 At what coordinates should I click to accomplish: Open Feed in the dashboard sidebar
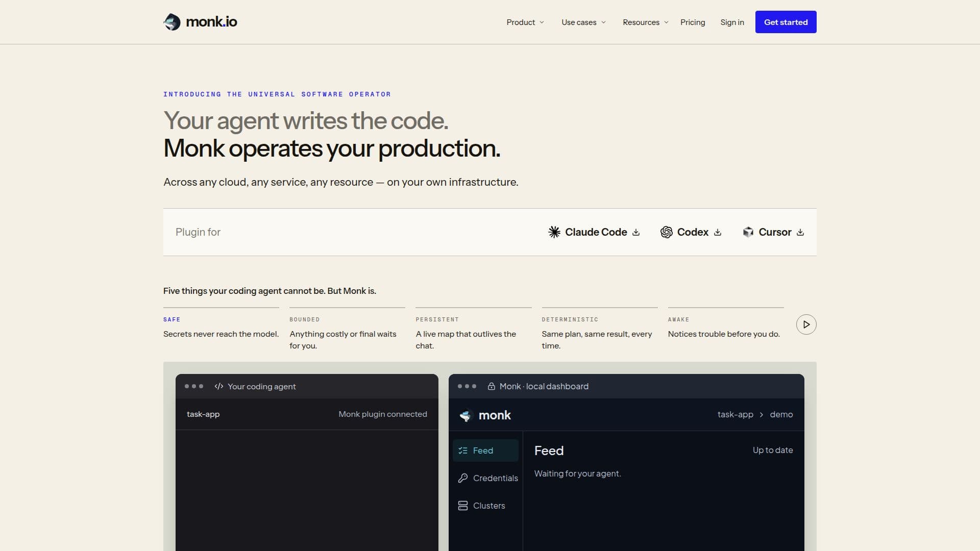click(485, 450)
